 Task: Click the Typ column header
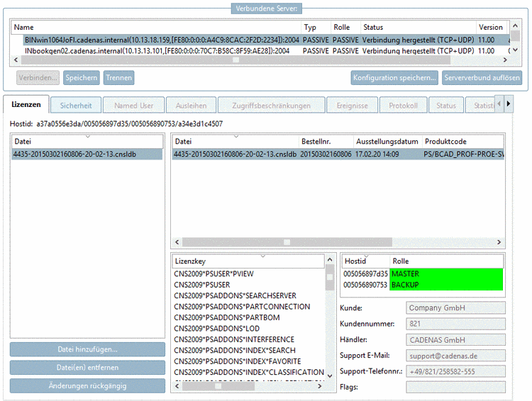tap(316, 27)
